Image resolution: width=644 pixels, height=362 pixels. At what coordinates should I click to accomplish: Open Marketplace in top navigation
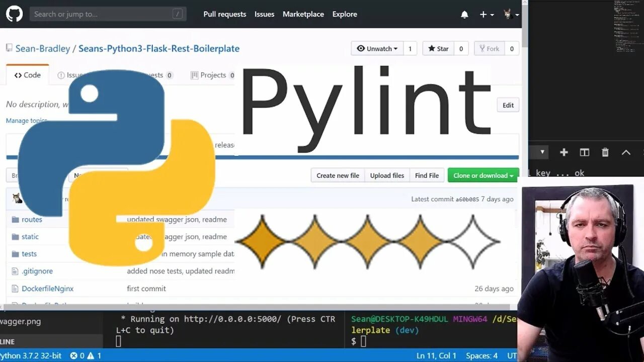tap(303, 14)
